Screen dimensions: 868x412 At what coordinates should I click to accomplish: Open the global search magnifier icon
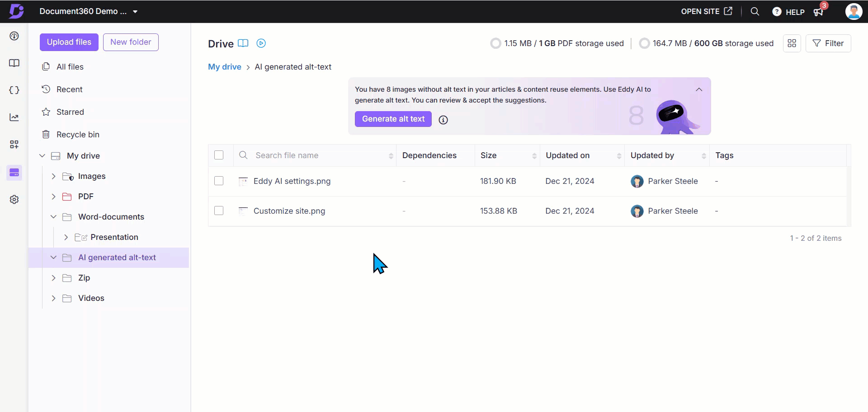(755, 11)
